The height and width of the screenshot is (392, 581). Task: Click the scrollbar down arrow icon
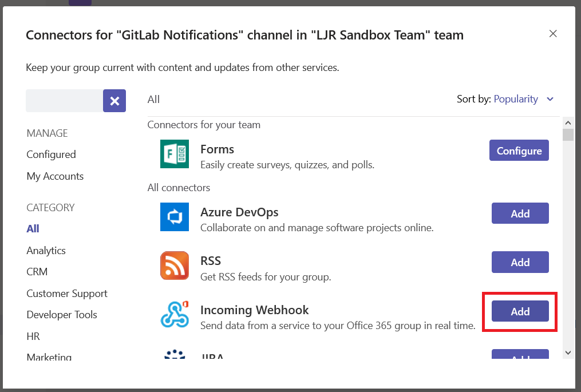click(568, 353)
